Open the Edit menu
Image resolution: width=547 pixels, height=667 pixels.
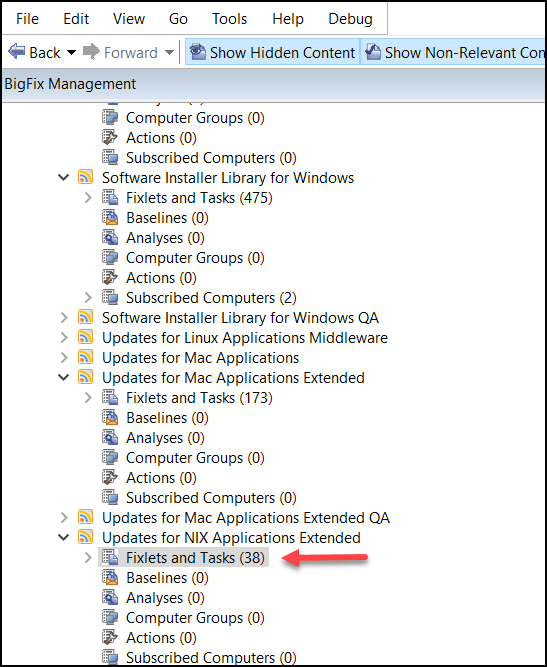tap(76, 19)
